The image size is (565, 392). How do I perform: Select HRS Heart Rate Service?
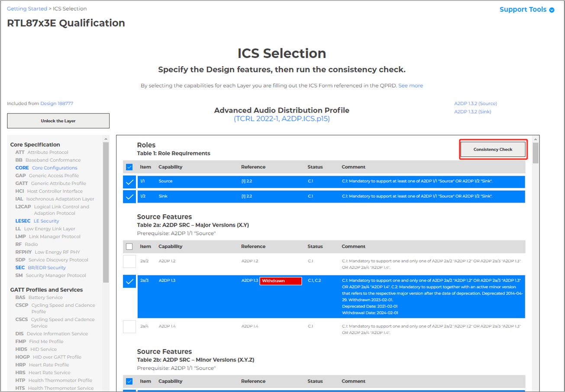click(x=42, y=373)
